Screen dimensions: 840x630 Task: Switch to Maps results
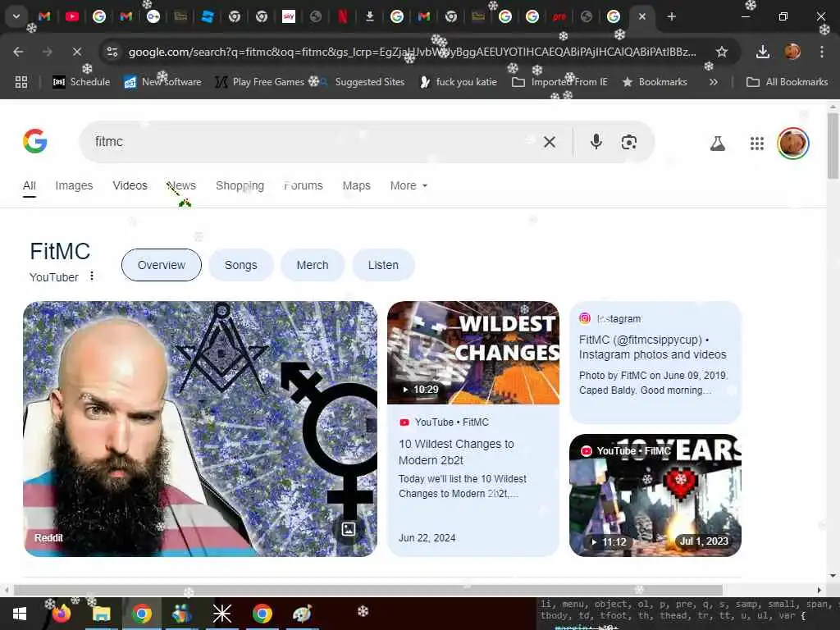(356, 186)
